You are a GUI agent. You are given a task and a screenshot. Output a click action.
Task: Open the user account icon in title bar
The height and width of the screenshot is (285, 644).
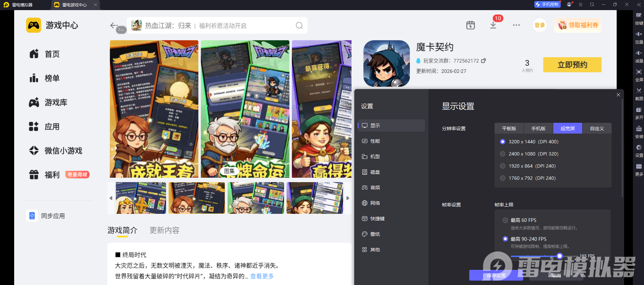[x=569, y=4]
